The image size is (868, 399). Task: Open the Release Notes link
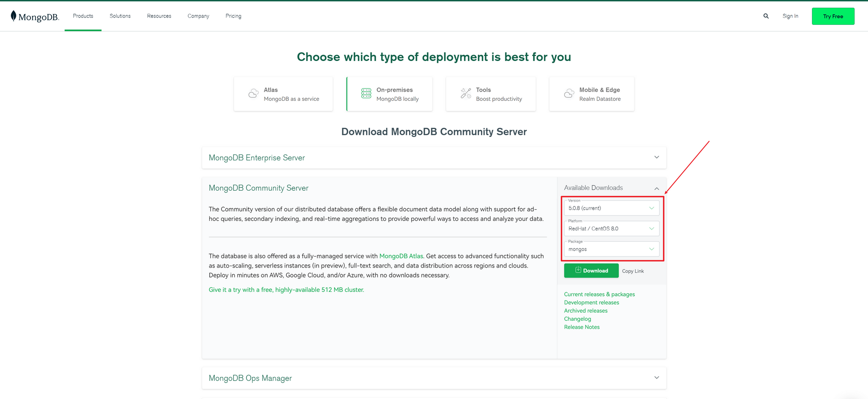(582, 327)
